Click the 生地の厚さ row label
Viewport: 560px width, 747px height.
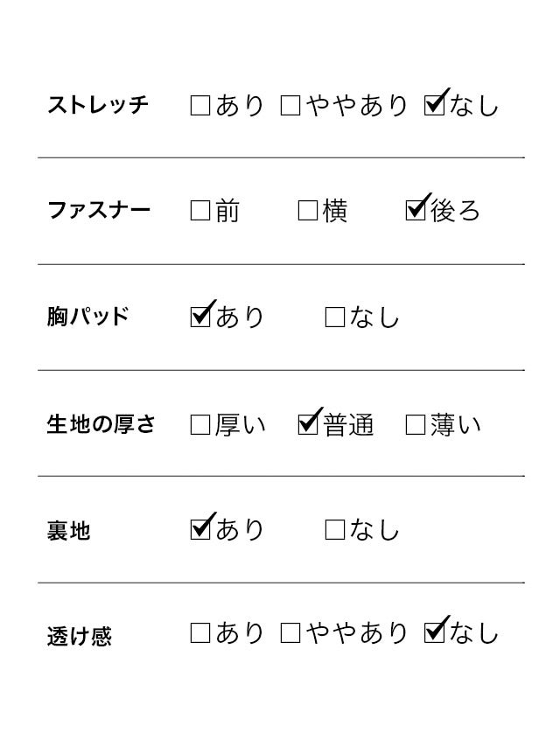[101, 425]
